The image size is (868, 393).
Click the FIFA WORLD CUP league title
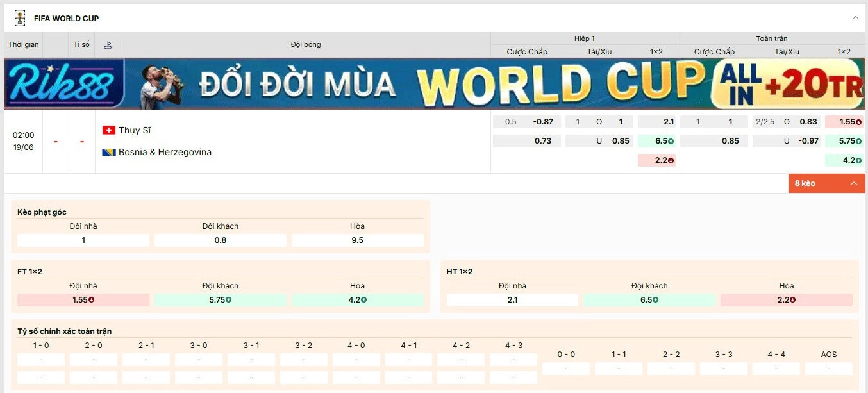[x=67, y=19]
